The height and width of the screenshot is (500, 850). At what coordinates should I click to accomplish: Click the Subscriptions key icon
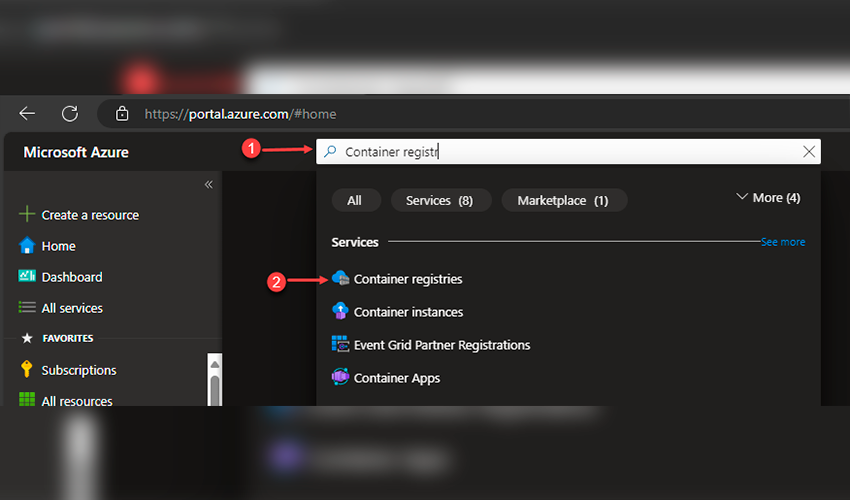tap(27, 369)
